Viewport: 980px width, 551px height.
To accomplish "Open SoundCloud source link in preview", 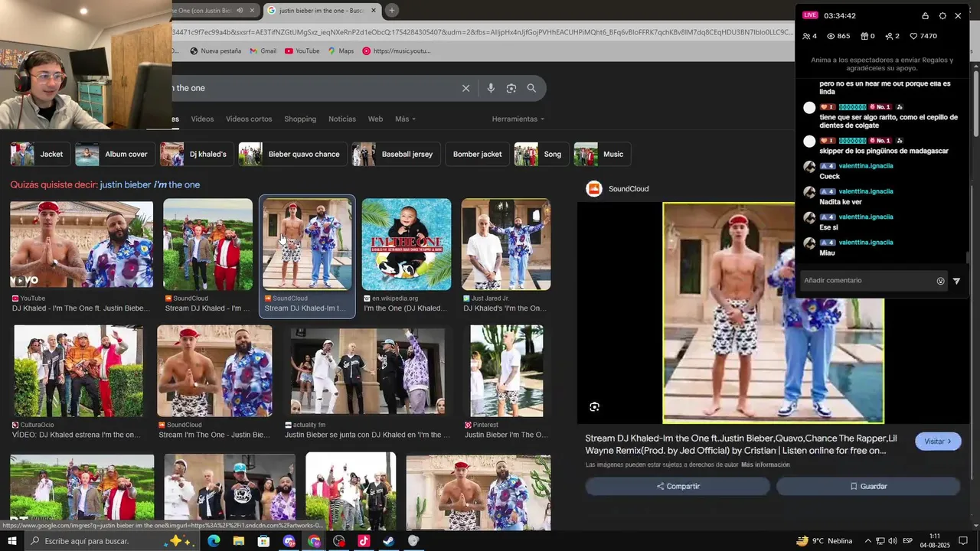I will click(617, 189).
